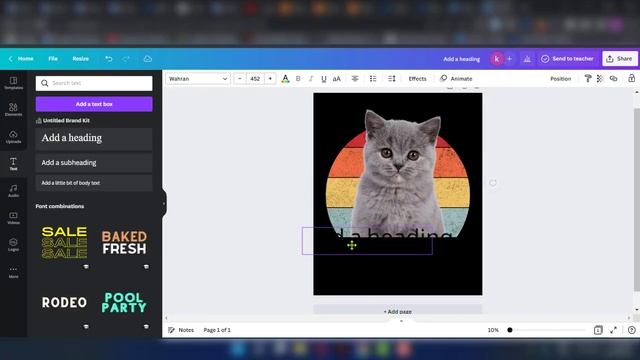Check cloud save status icon

tap(148, 59)
